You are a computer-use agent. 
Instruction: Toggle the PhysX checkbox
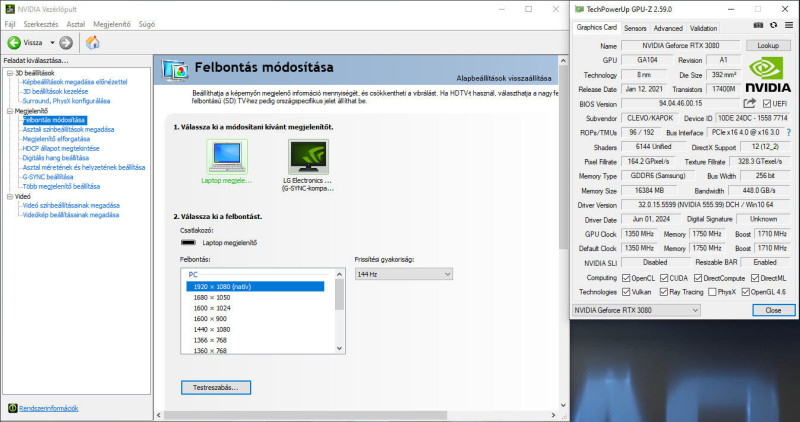(712, 292)
